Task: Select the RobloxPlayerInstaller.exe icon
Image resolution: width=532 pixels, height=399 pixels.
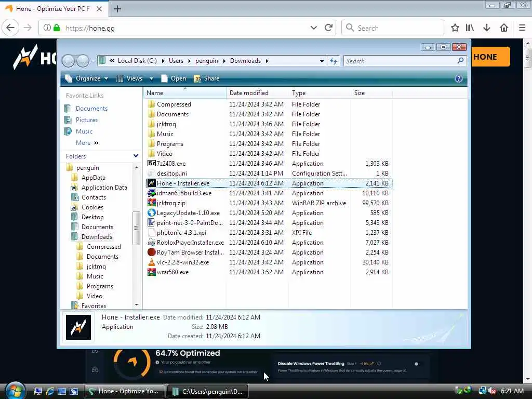Action: tap(151, 242)
